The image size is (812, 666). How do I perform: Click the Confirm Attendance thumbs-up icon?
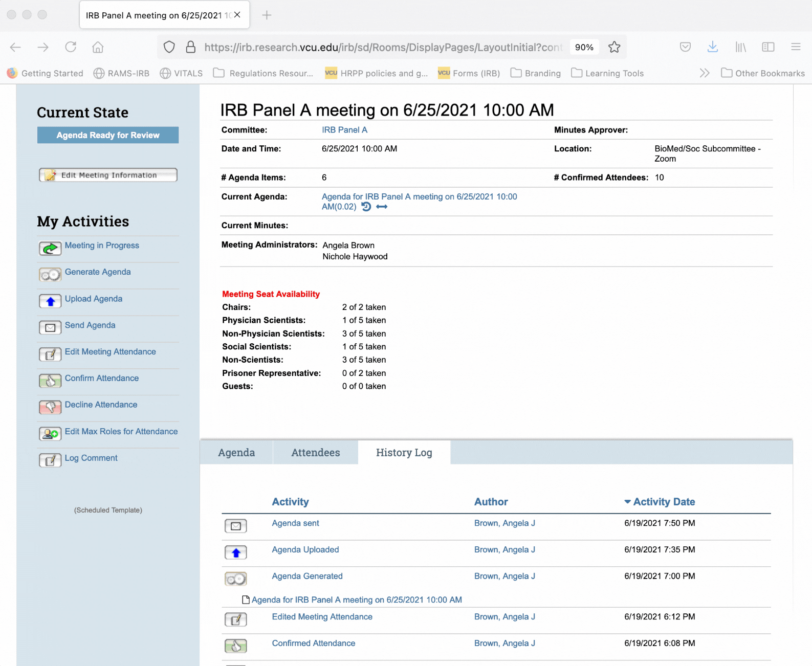pyautogui.click(x=50, y=381)
